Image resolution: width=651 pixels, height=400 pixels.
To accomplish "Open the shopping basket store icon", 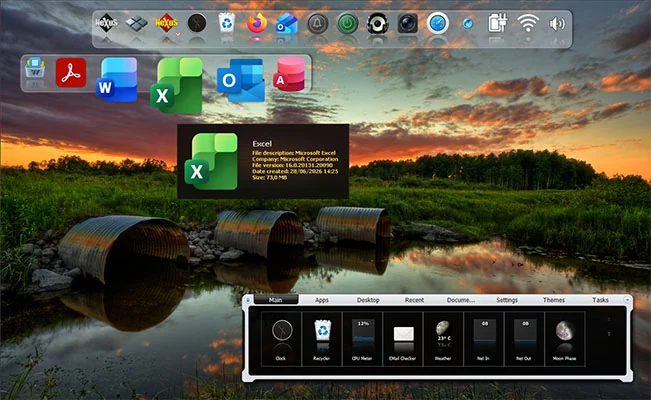I will coord(35,69).
